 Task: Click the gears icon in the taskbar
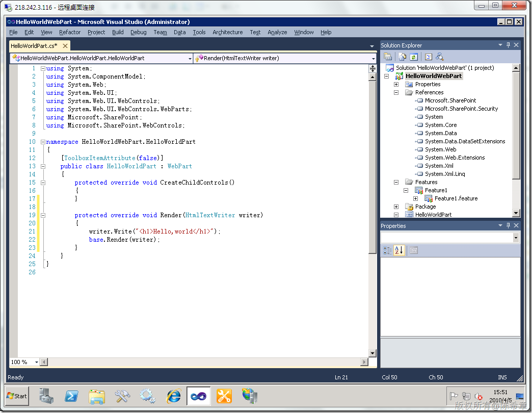click(148, 396)
